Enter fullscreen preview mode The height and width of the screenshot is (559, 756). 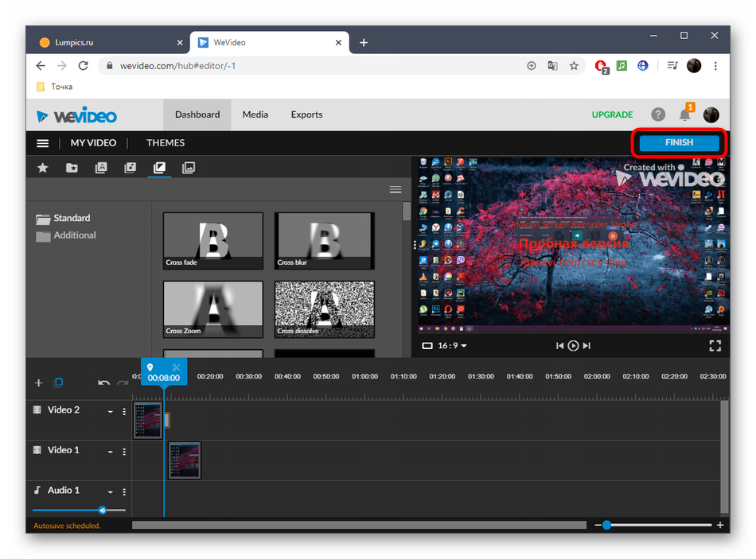[x=715, y=346]
